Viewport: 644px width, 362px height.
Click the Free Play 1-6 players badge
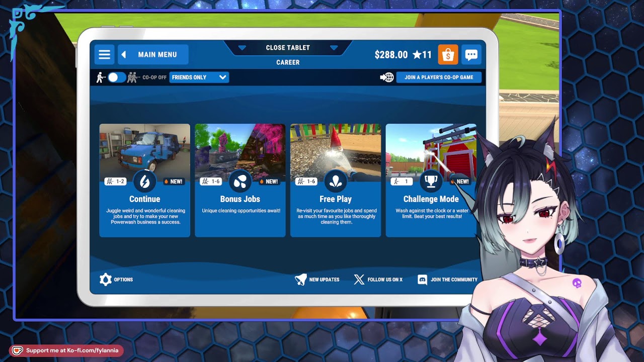pyautogui.click(x=306, y=182)
